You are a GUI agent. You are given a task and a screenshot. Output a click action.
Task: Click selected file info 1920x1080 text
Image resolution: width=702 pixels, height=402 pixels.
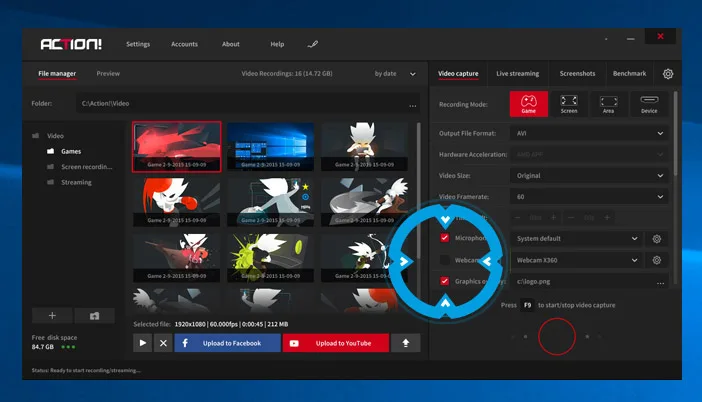coord(231,324)
